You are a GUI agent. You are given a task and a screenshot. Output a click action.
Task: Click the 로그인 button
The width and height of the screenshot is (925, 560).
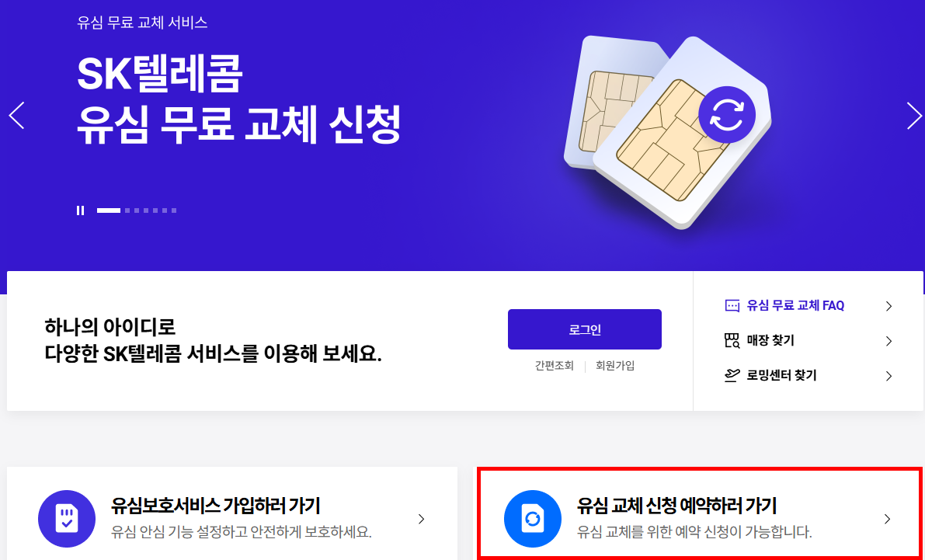585,329
